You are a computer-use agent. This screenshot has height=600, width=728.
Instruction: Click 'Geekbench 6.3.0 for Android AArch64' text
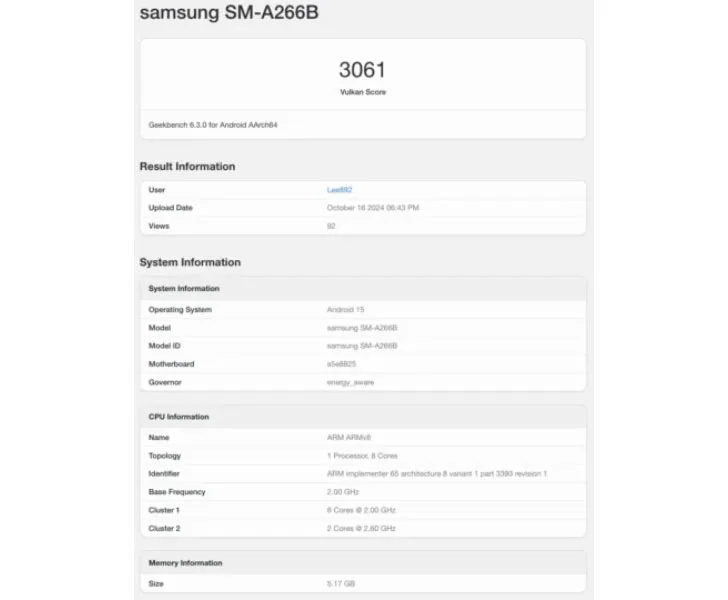(213, 125)
